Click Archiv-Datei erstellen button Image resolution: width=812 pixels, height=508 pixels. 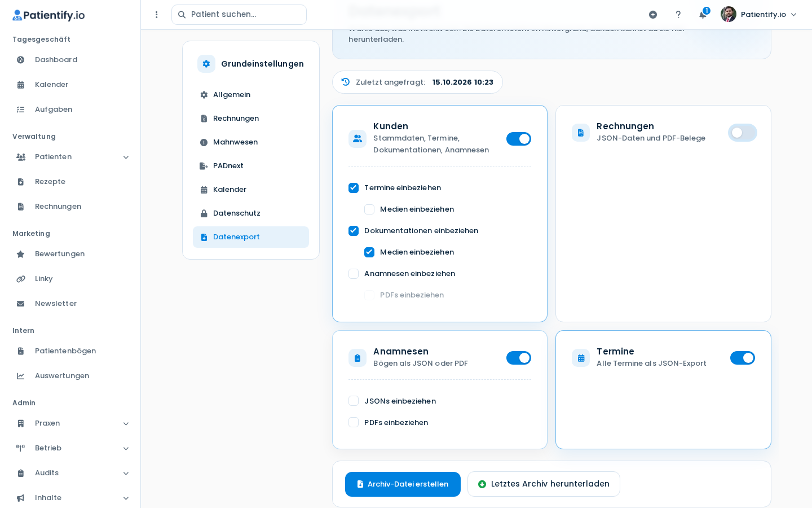pos(403,484)
